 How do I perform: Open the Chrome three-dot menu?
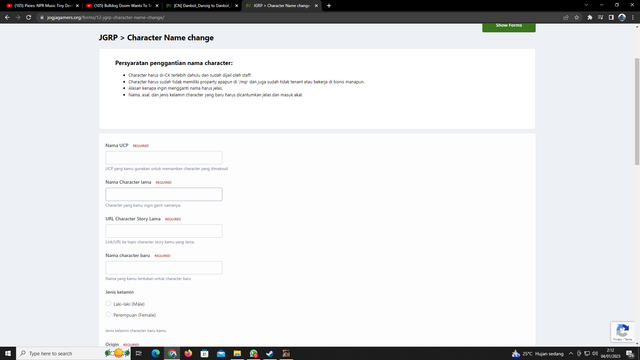633,18
